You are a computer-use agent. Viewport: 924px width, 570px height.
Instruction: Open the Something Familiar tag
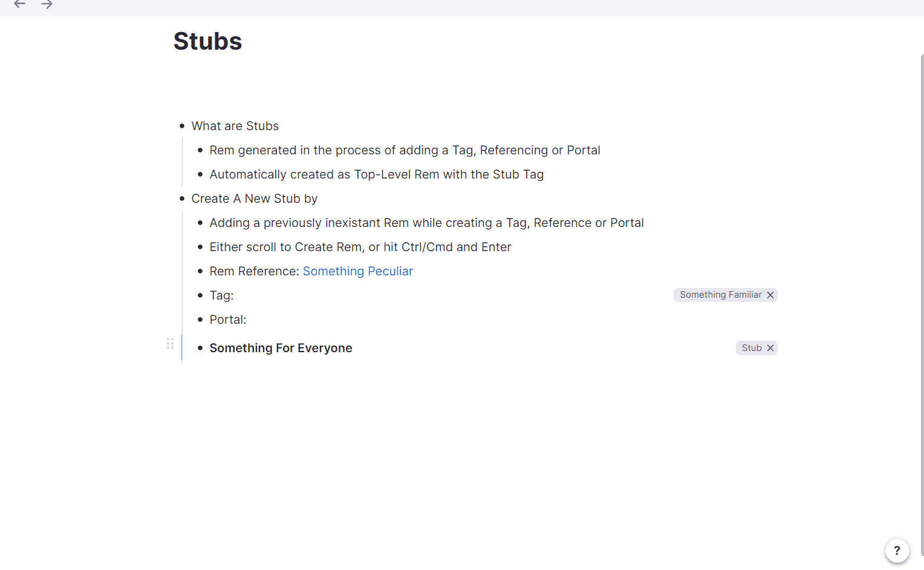point(720,295)
